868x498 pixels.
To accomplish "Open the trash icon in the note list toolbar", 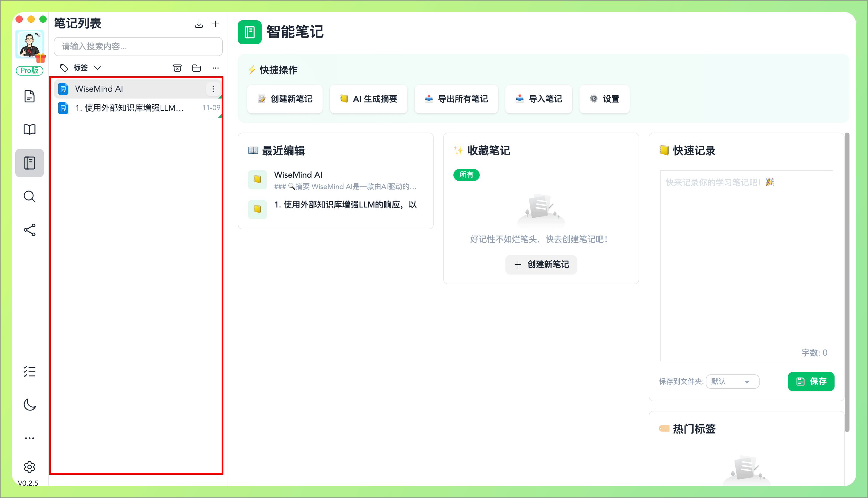I will pyautogui.click(x=177, y=68).
